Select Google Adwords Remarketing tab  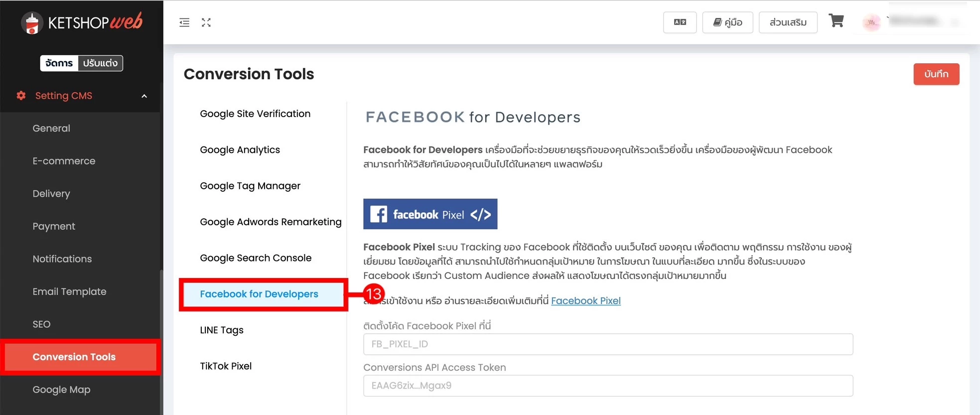pos(271,222)
